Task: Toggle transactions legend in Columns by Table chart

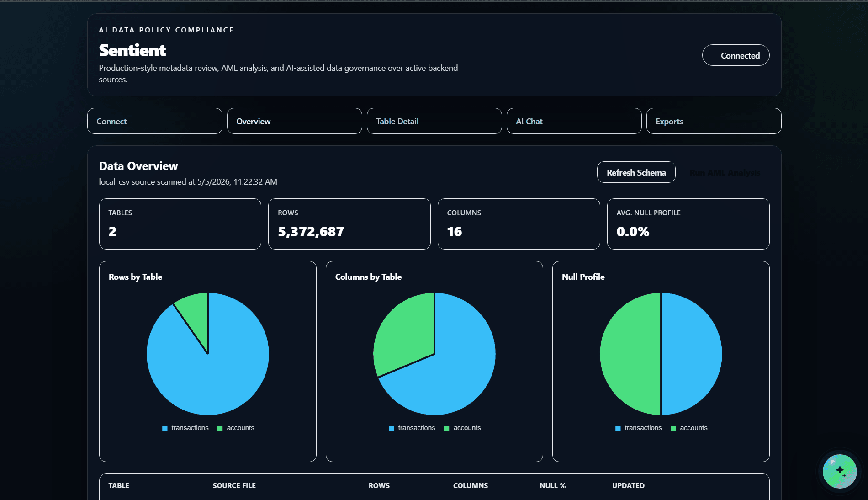Action: pos(412,428)
